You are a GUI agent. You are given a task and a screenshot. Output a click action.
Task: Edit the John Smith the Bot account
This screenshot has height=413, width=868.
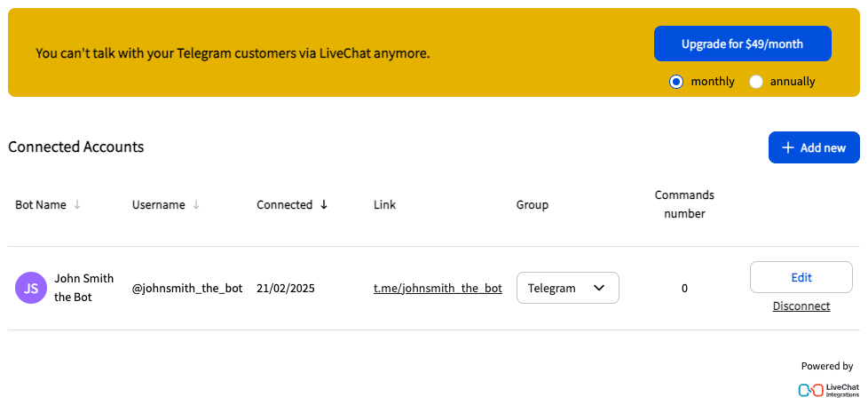pos(801,277)
